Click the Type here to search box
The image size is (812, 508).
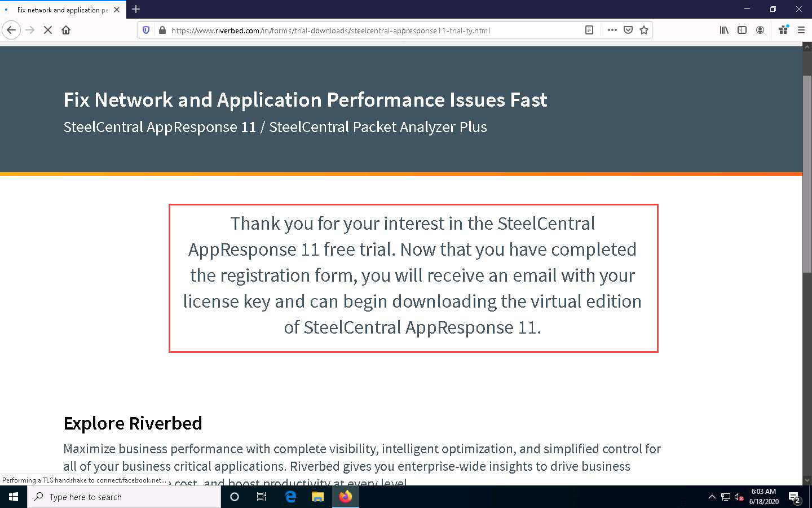124,497
